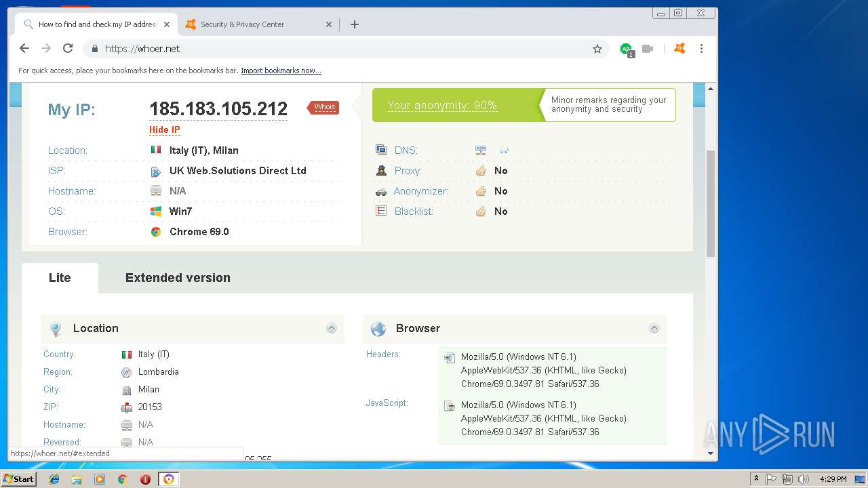The image size is (868, 488).
Task: Click the volume icon in the system tray
Action: click(x=803, y=479)
